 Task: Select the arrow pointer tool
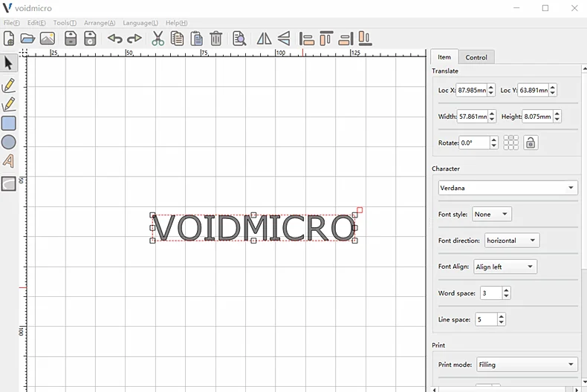[9, 63]
